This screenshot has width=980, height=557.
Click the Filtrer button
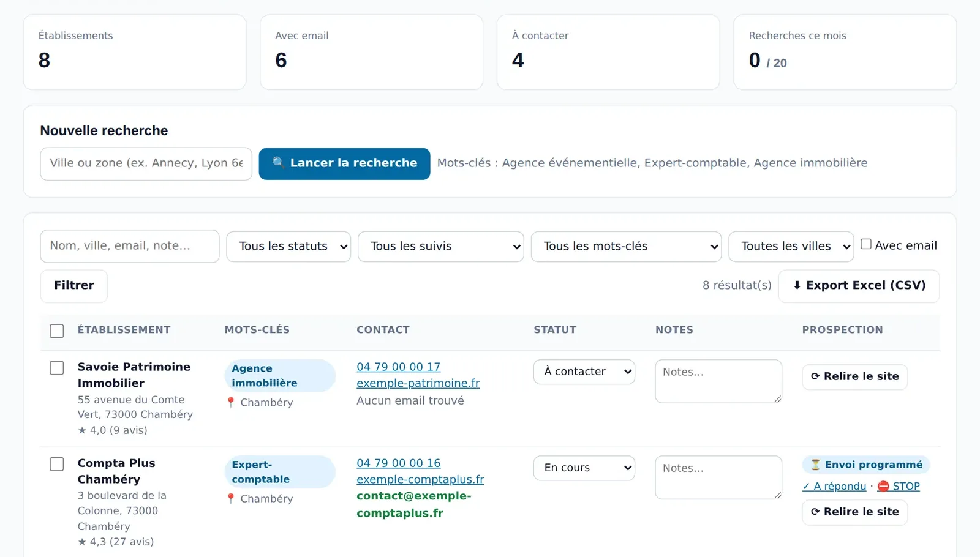[74, 286]
